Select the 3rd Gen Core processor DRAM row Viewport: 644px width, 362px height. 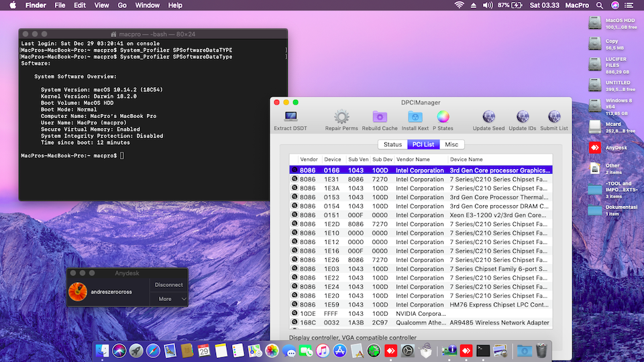coord(421,206)
